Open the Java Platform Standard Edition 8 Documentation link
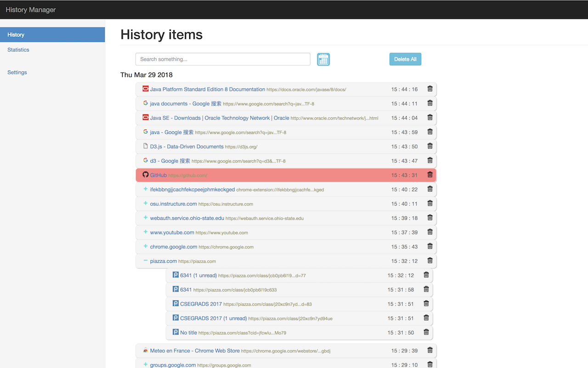588x368 pixels. (208, 89)
